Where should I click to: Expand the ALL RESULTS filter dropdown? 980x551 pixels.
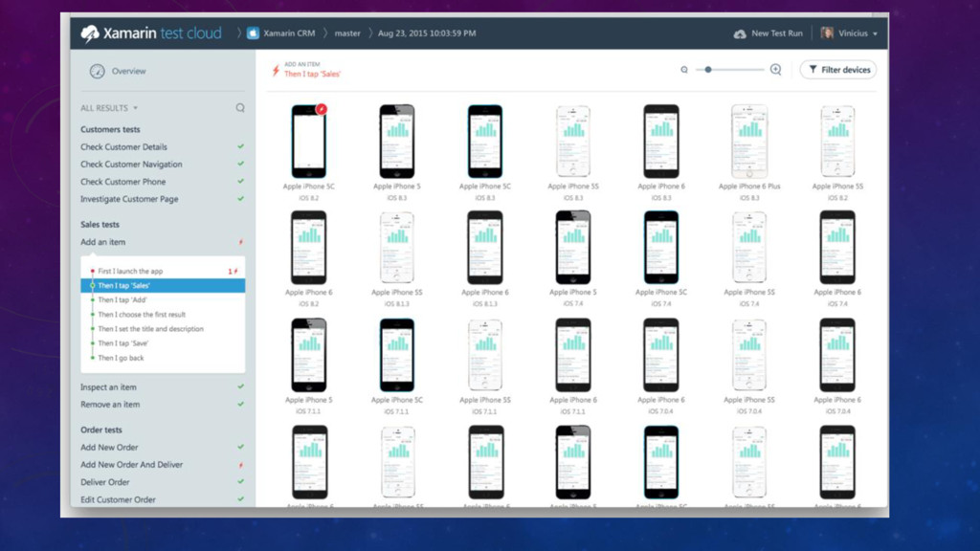tap(109, 108)
